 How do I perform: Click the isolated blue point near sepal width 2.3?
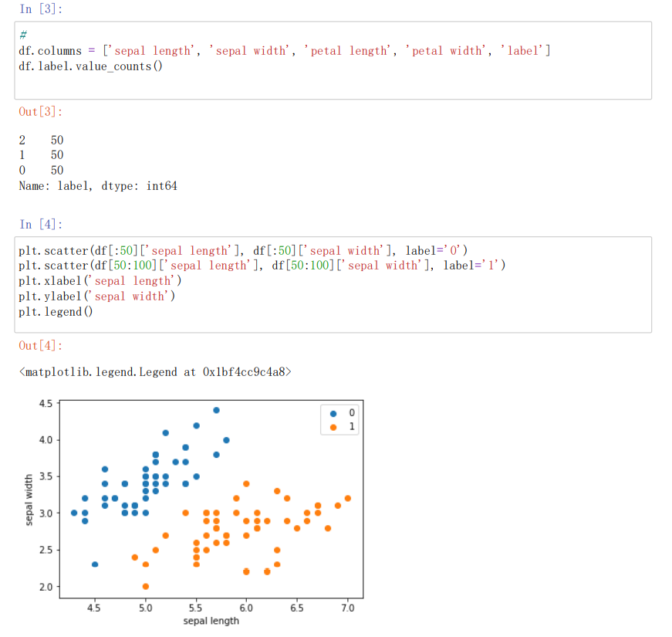tap(95, 564)
